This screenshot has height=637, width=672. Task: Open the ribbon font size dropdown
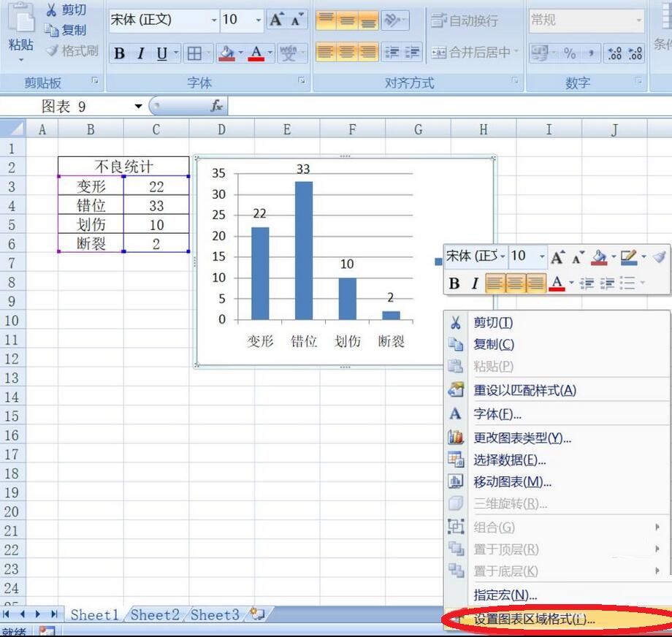pos(258,20)
